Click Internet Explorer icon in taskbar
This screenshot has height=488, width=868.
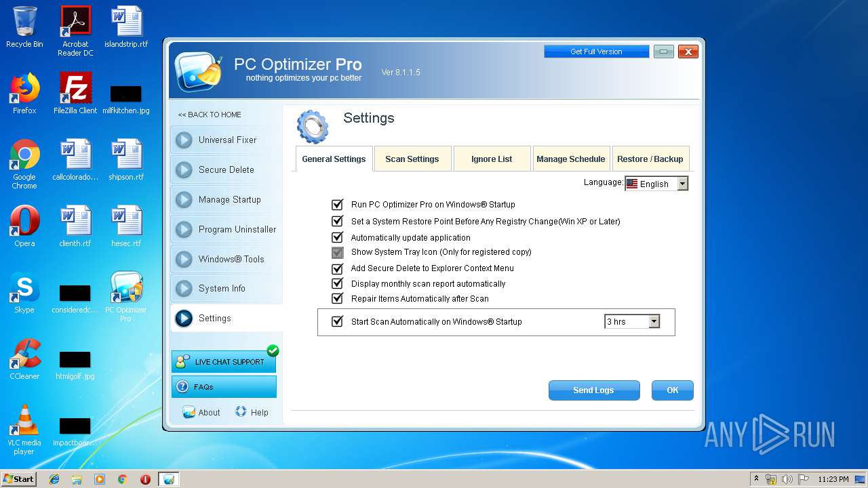point(54,479)
